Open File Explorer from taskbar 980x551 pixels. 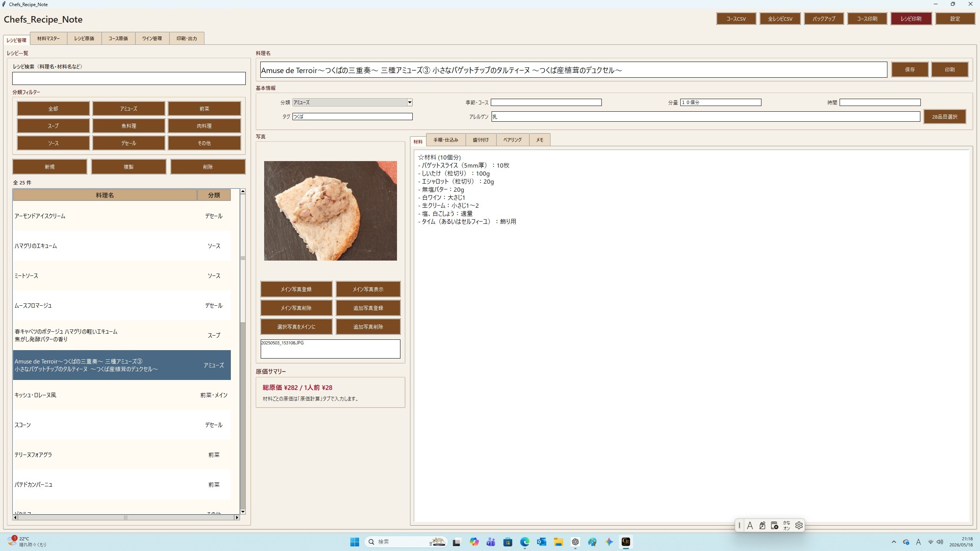[558, 542]
